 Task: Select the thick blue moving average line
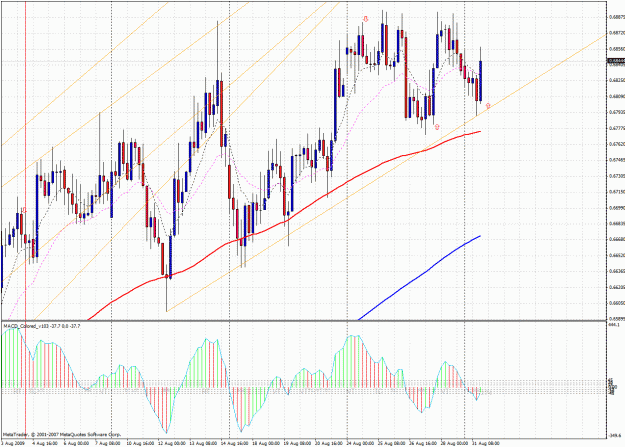[421, 276]
